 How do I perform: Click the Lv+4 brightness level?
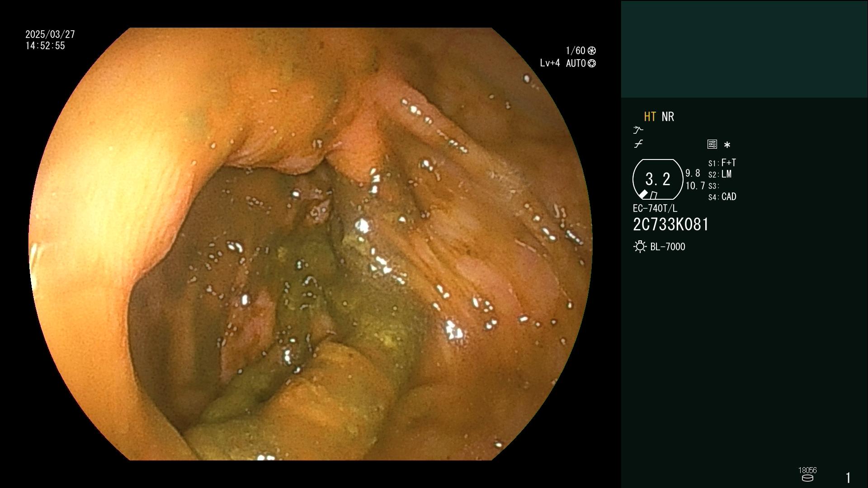point(550,63)
